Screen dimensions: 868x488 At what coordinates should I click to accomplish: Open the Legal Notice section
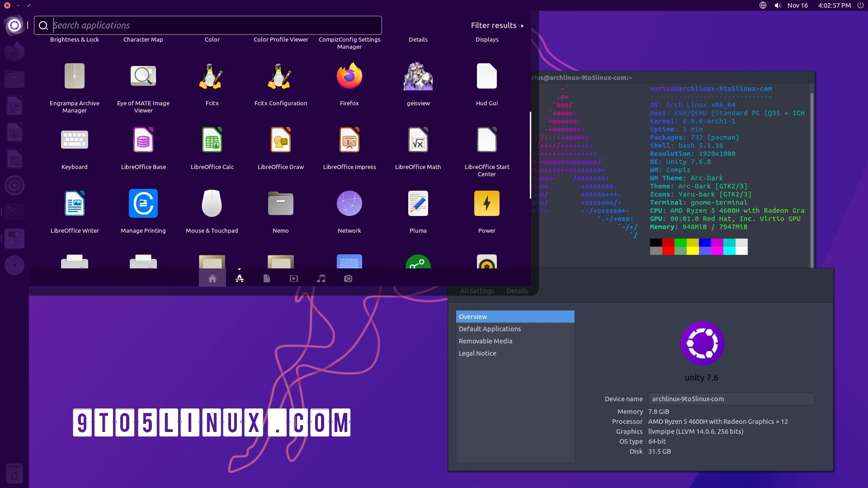coord(477,353)
